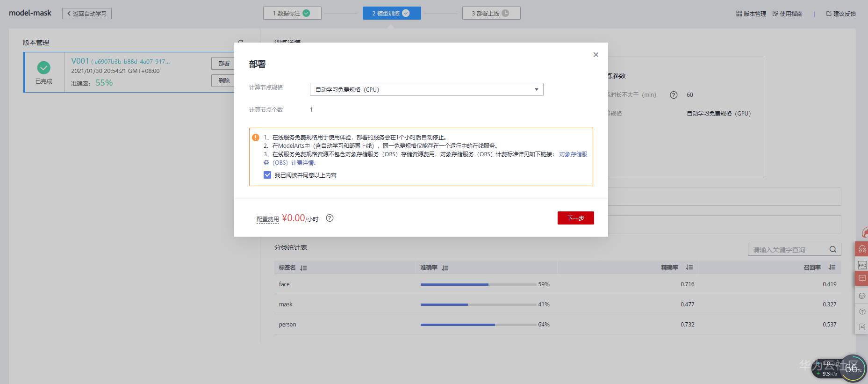Click the smiley face sidebar icon

point(862,296)
